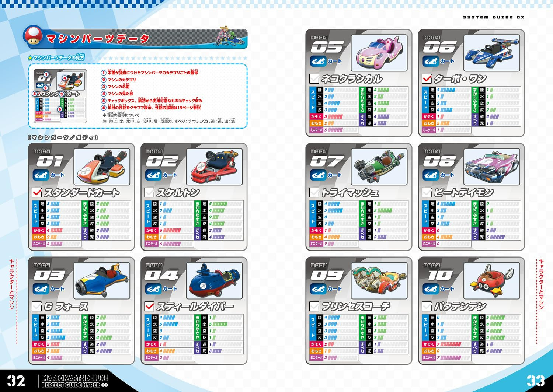Click the パタテンテン name text

coord(460,306)
